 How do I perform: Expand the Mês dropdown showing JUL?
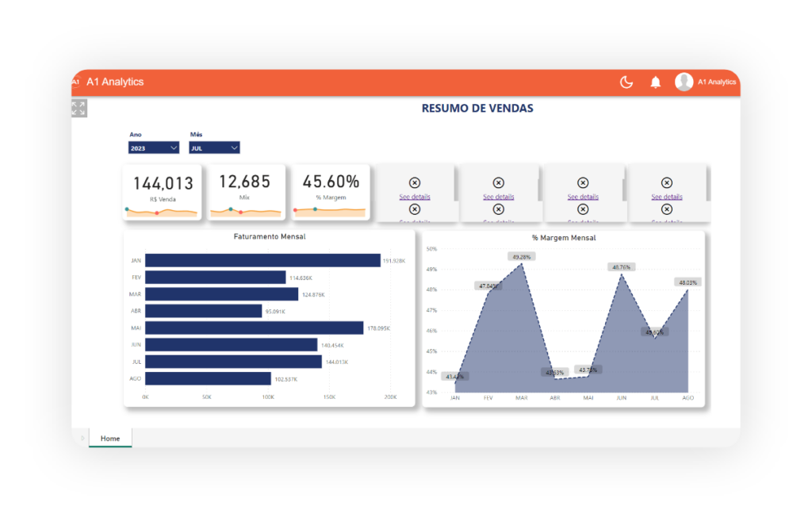(214, 147)
